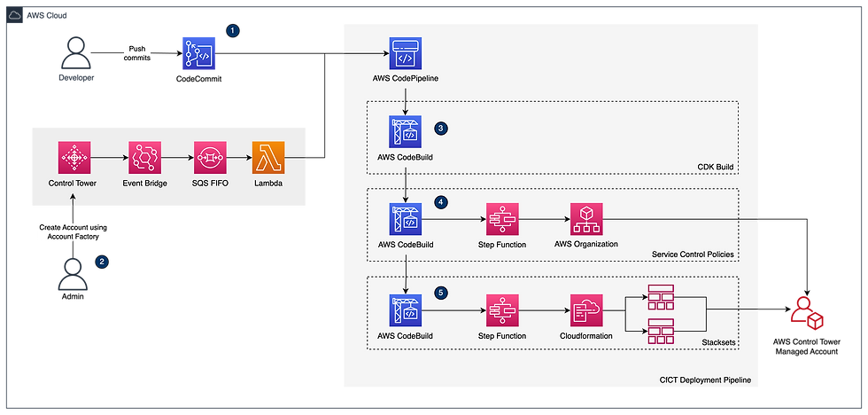Click the "CDK Build" box label
The height and width of the screenshot is (415, 868).
(x=716, y=167)
